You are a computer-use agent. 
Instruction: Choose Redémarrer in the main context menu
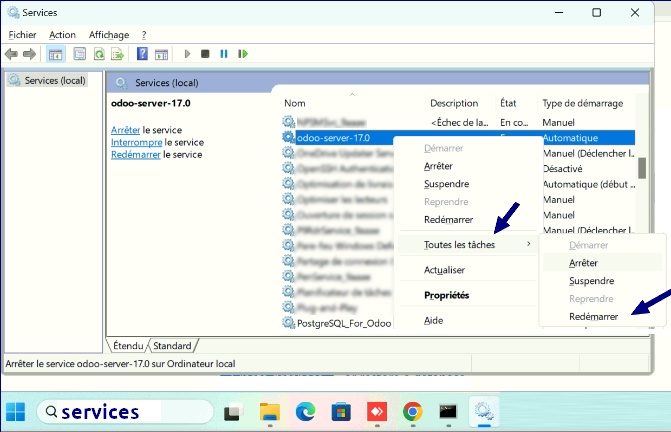pos(448,220)
